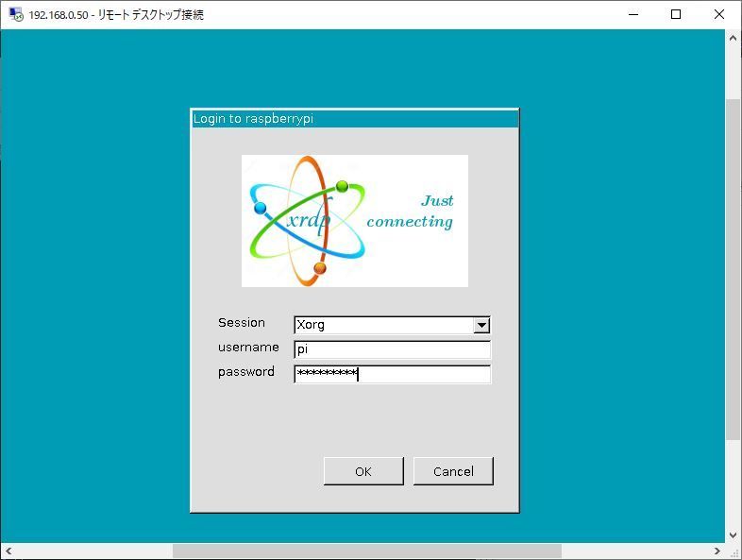The image size is (742, 560).
Task: Click the vertical scrollbar up arrow
Action: 733,39
